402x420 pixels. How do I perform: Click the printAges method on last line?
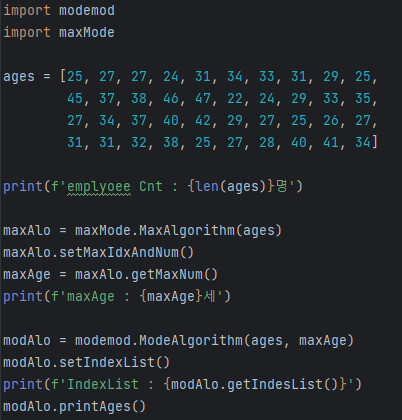(x=102, y=407)
